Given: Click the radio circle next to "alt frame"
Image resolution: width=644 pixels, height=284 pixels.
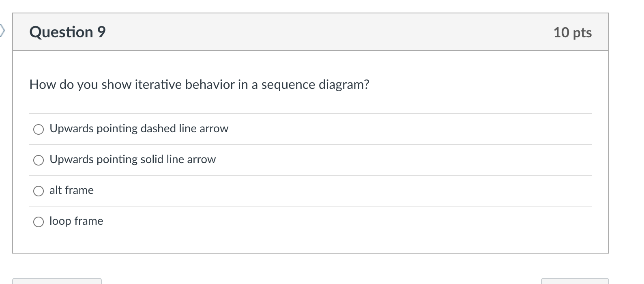Looking at the screenshot, I should [39, 191].
